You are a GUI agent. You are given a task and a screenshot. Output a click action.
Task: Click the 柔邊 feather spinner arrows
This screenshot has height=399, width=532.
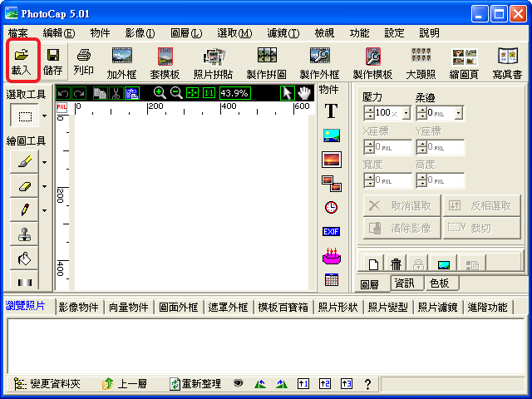(x=421, y=113)
